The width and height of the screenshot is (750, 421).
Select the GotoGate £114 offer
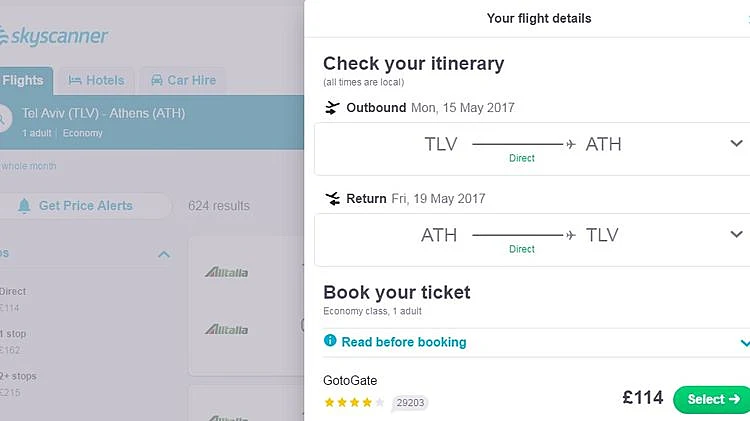pos(712,399)
